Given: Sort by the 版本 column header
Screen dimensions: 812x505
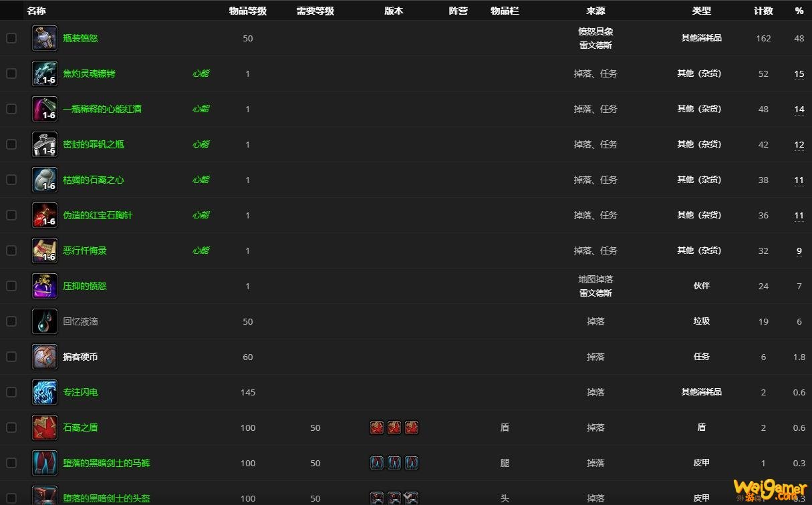Looking at the screenshot, I should 394,11.
